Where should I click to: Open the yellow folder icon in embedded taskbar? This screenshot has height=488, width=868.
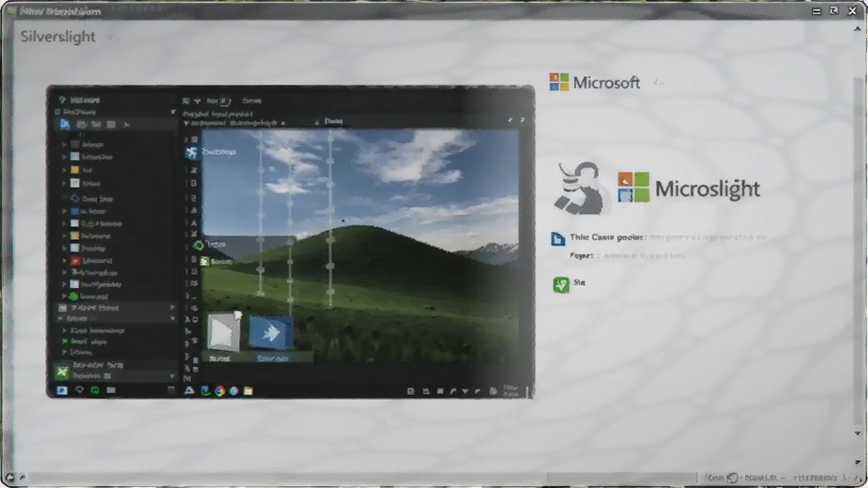(x=248, y=391)
